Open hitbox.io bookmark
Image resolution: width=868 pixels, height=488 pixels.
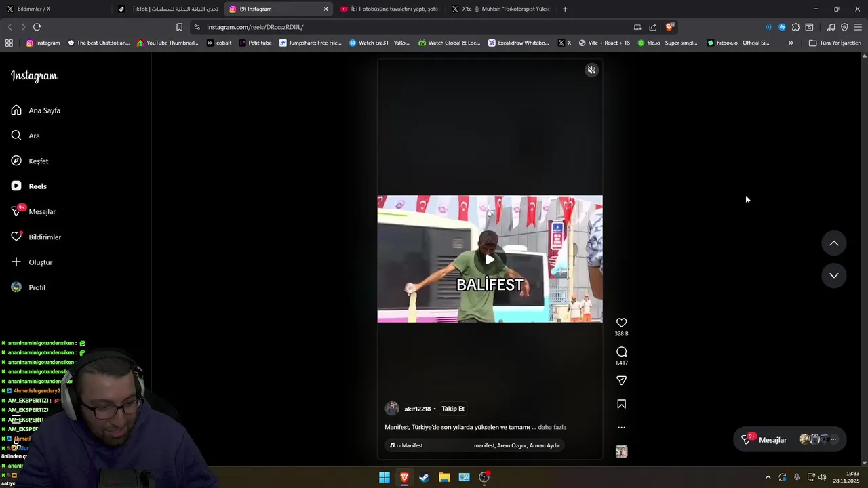pos(738,43)
